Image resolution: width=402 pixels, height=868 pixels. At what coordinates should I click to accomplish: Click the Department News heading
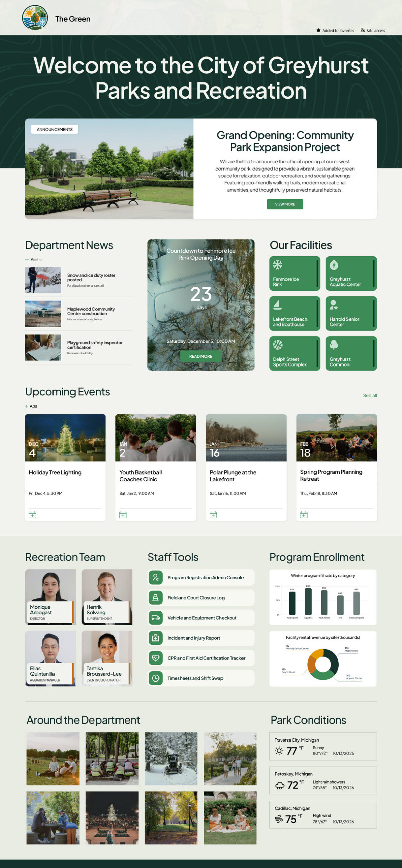69,245
